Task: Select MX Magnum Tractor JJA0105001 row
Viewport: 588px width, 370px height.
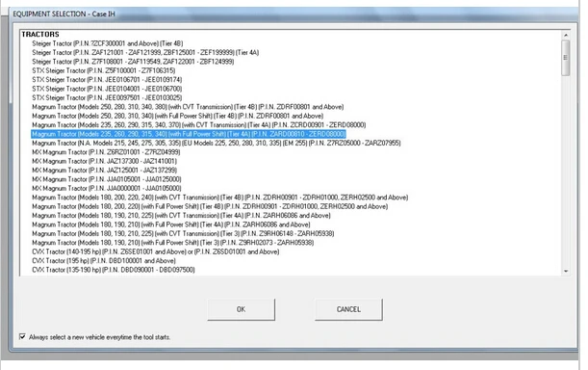Action: tap(107, 179)
